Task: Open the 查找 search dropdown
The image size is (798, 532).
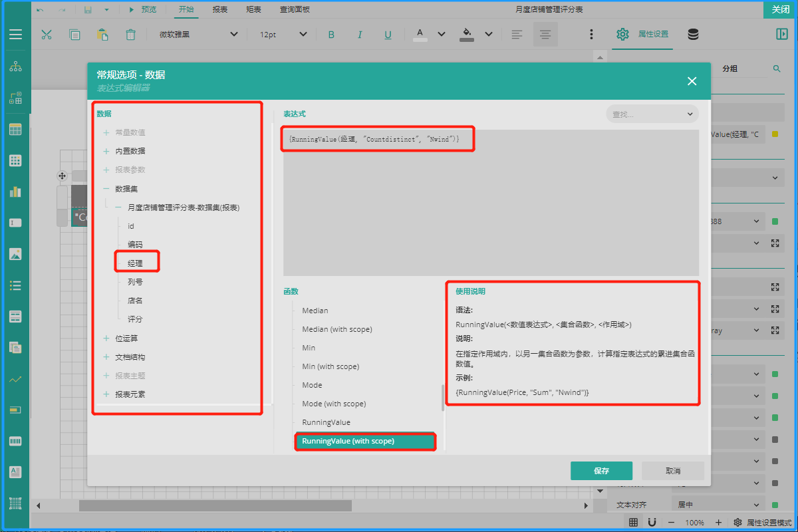Action: click(x=652, y=114)
